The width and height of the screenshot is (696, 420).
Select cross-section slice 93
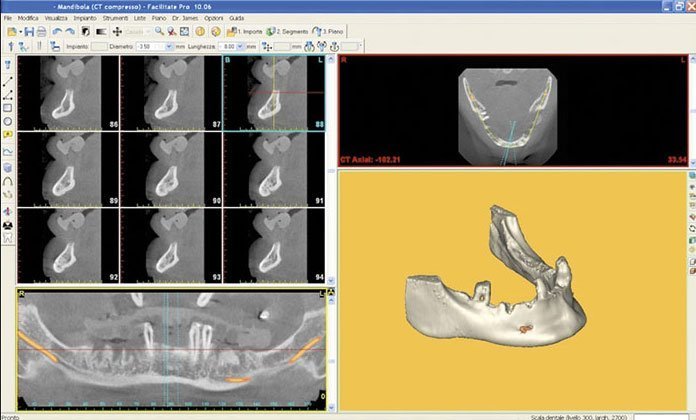click(x=171, y=246)
